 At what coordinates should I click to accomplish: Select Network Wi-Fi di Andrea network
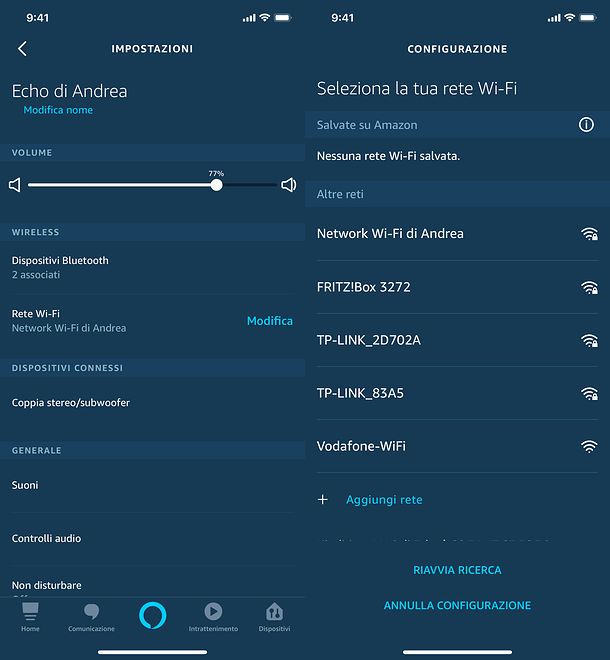[x=458, y=234]
